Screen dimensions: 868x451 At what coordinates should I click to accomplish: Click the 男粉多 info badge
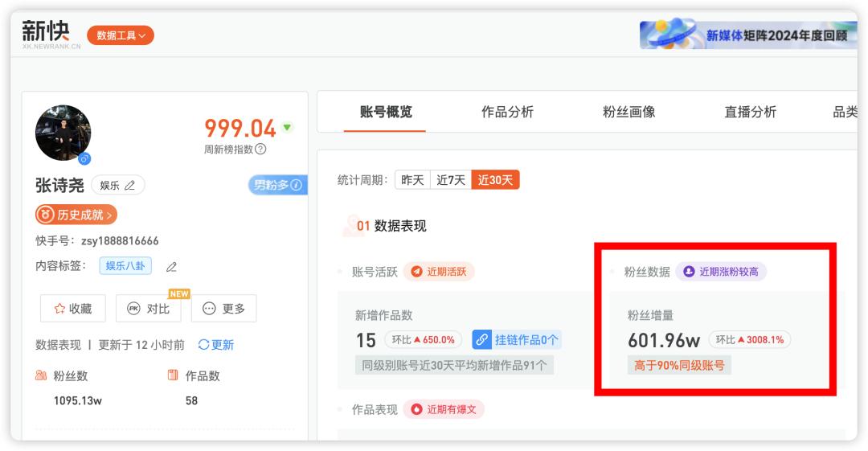coord(277,186)
